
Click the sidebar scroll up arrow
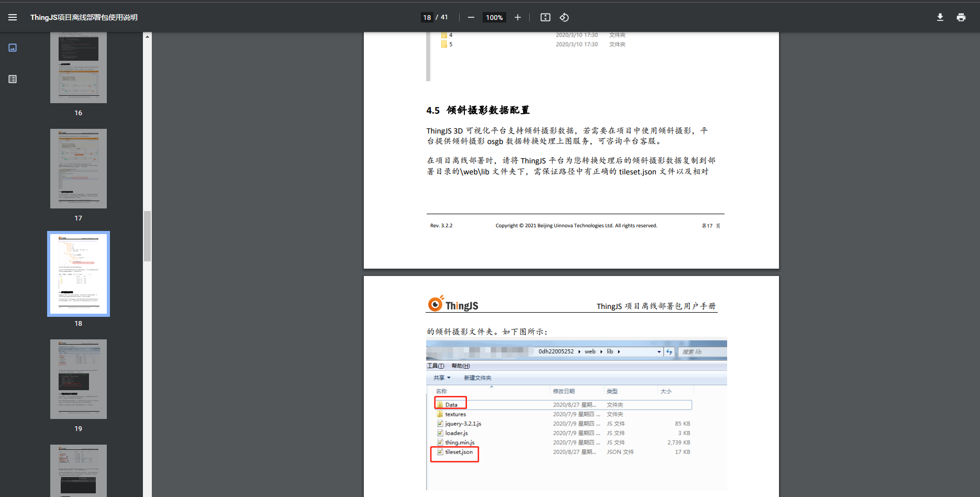[x=148, y=37]
